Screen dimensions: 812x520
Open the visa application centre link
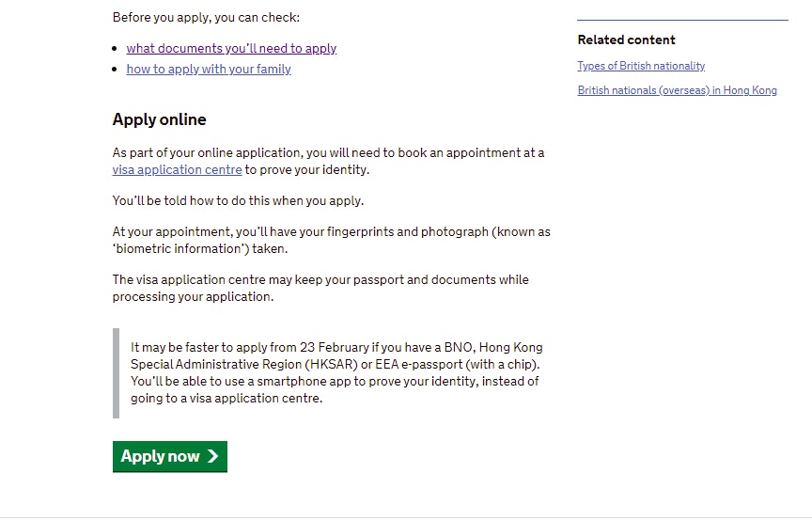[x=177, y=170]
